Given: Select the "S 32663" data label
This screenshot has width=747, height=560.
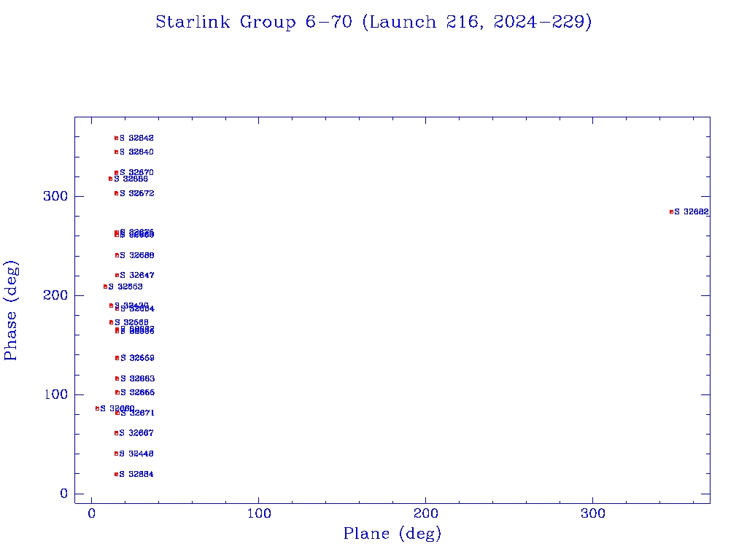Looking at the screenshot, I should (137, 378).
